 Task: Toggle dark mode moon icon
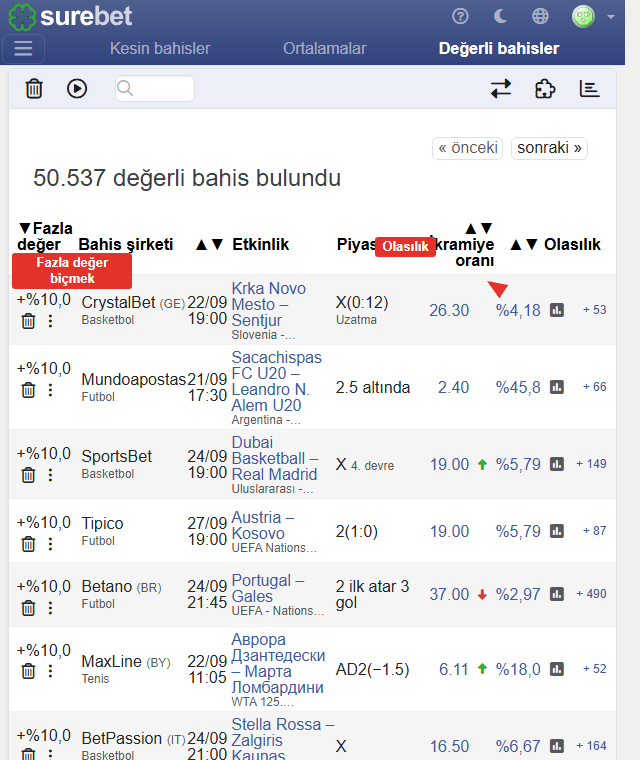click(500, 16)
